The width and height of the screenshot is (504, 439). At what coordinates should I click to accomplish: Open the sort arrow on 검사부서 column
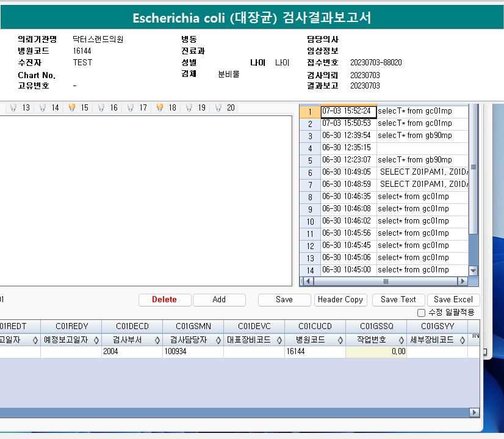pyautogui.click(x=157, y=340)
